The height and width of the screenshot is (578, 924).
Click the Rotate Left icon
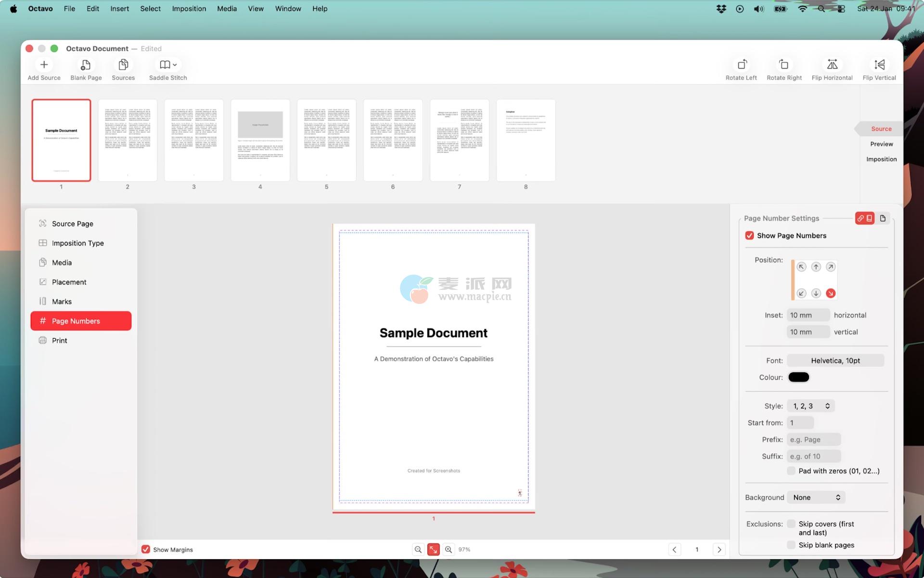click(741, 65)
